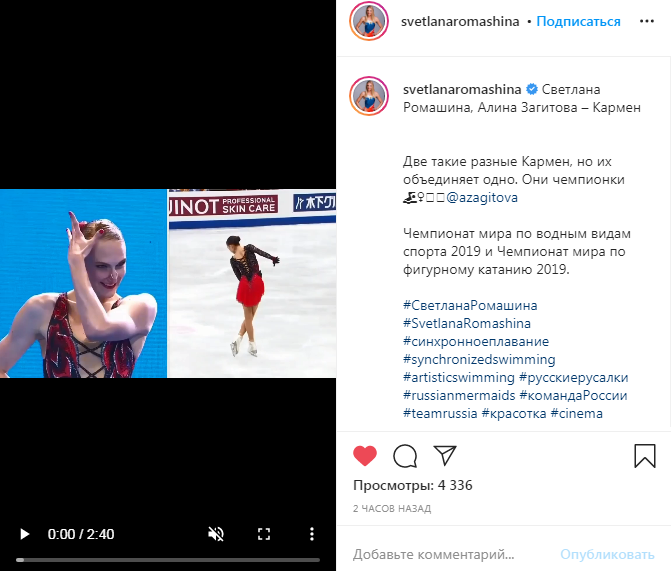Share the post with paper plane icon

pyautogui.click(x=445, y=455)
